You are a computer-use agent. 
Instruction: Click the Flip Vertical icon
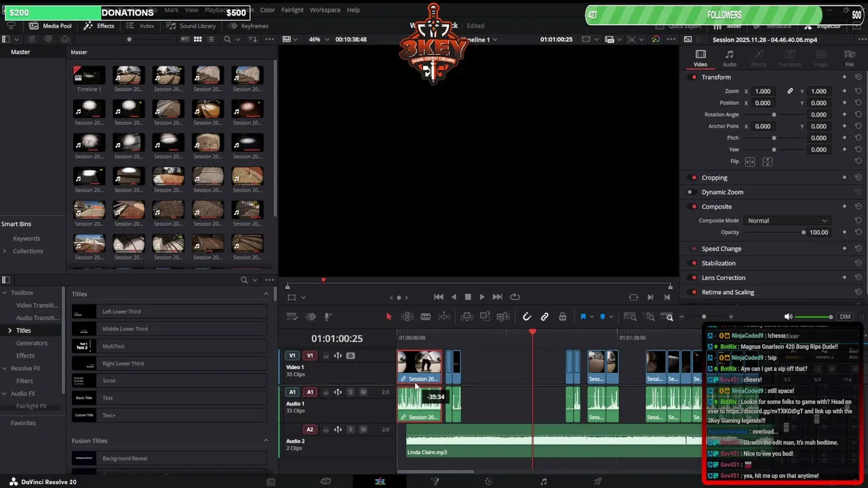pos(767,162)
